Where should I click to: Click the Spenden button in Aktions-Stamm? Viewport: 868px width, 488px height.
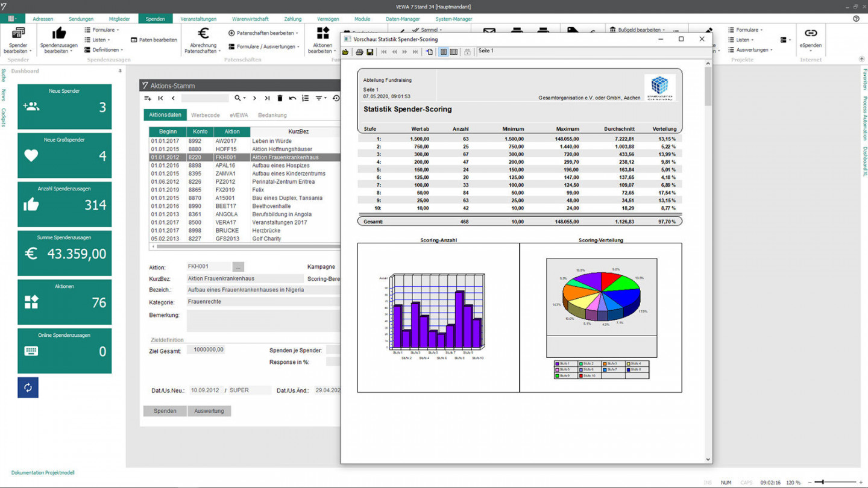165,411
